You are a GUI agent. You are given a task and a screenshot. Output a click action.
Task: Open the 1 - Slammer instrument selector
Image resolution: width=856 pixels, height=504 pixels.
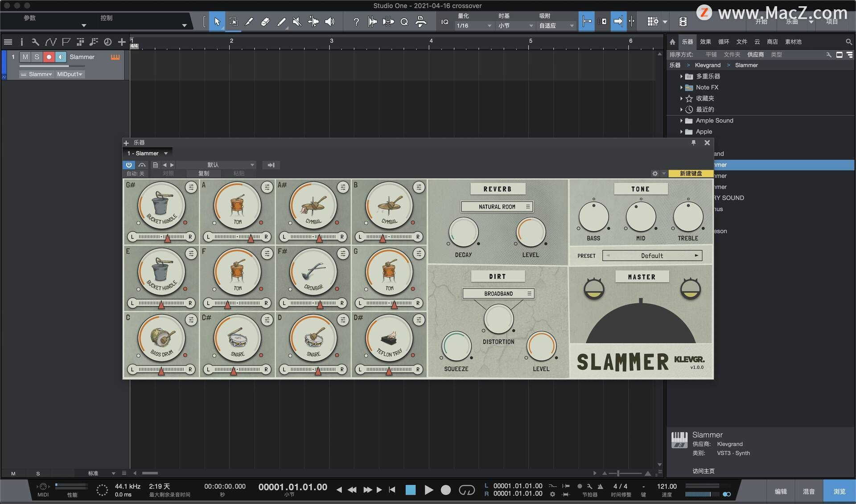click(x=148, y=153)
